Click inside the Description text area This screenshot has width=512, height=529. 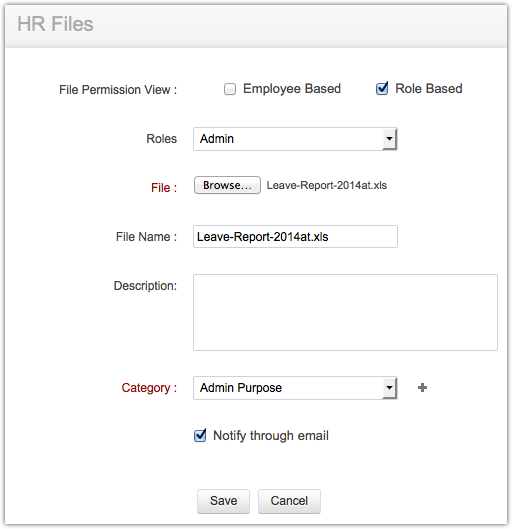pyautogui.click(x=345, y=312)
